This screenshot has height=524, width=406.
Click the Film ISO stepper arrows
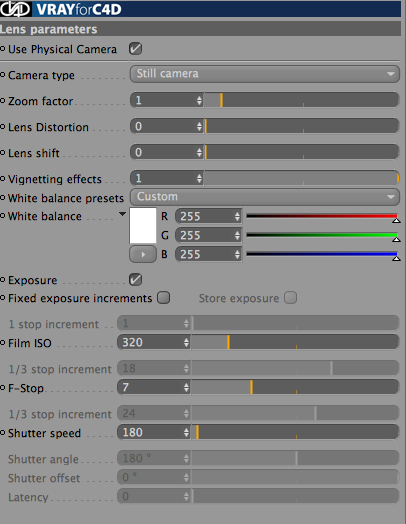click(186, 343)
